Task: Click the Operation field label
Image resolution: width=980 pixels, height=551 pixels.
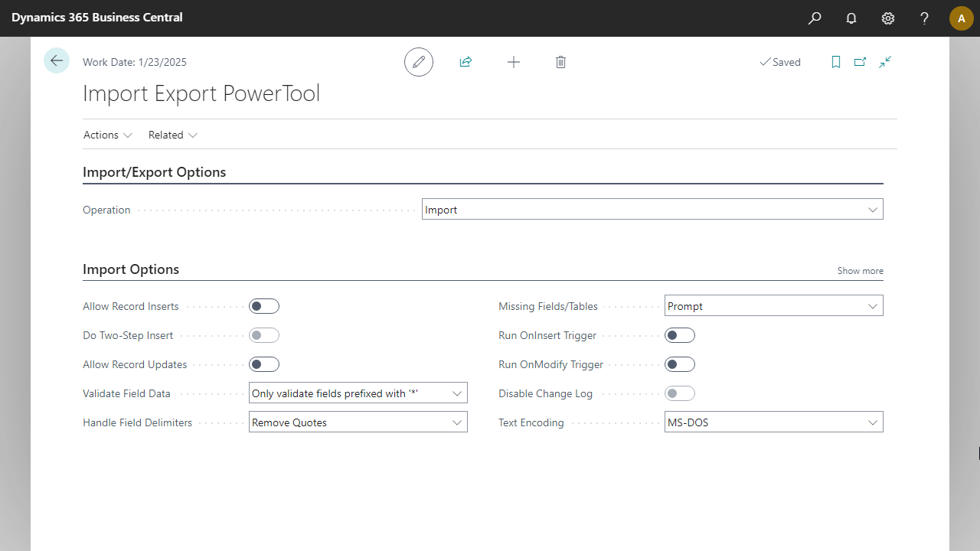Action: pos(106,210)
